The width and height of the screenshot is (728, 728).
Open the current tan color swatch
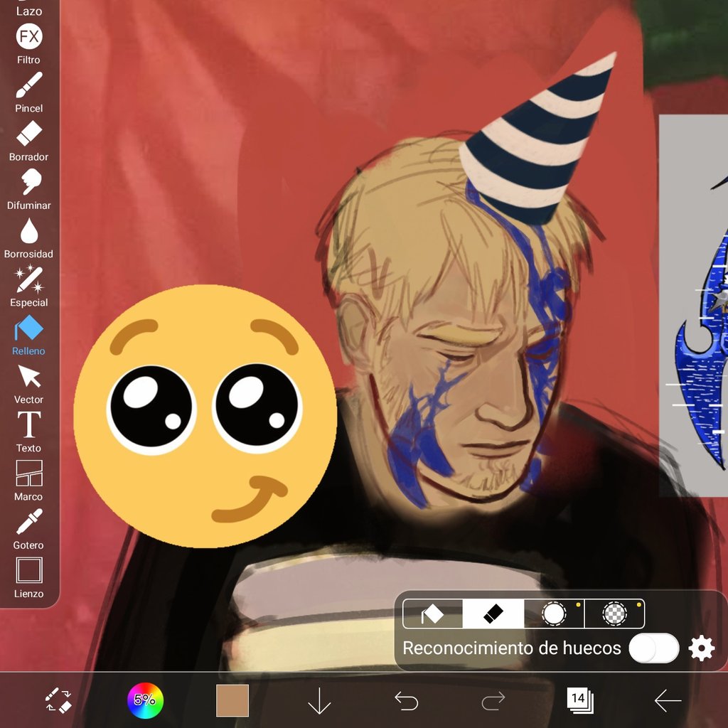[x=232, y=700]
